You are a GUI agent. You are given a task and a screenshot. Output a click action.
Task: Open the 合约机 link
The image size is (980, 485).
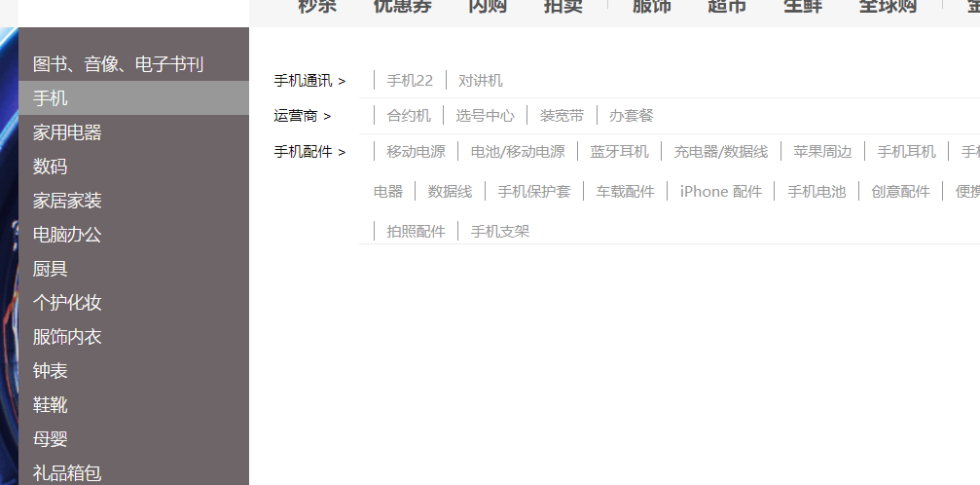[x=409, y=116]
